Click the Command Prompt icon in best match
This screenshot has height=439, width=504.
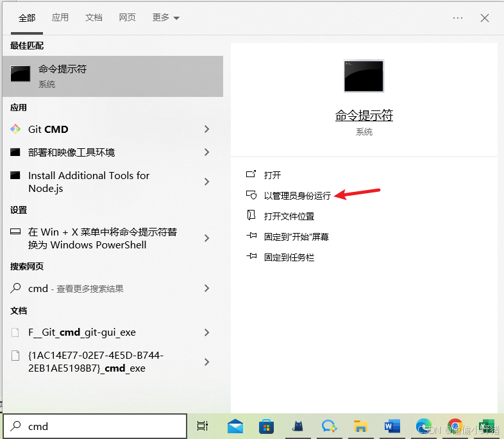21,74
